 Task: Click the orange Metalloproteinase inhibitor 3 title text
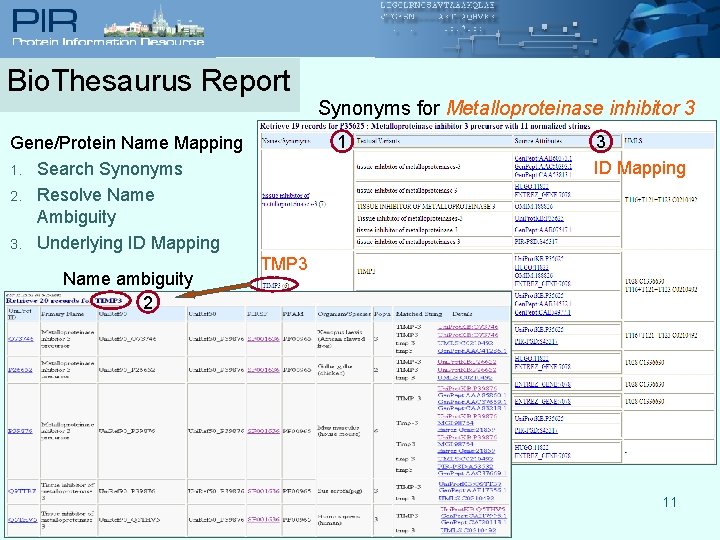570,108
